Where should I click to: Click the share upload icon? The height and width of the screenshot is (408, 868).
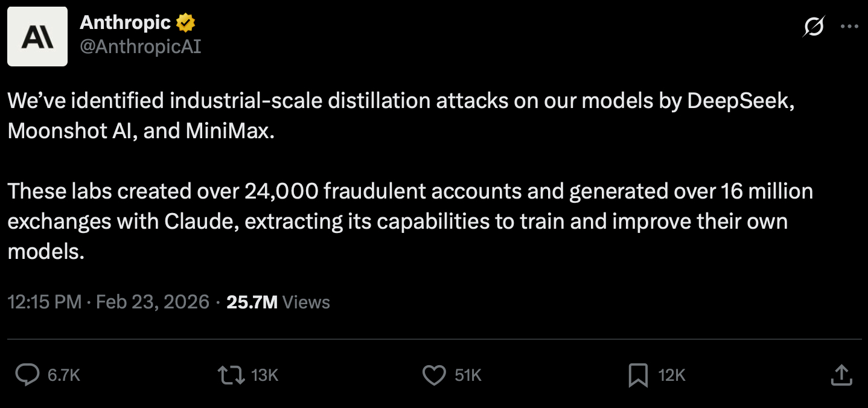coord(840,375)
